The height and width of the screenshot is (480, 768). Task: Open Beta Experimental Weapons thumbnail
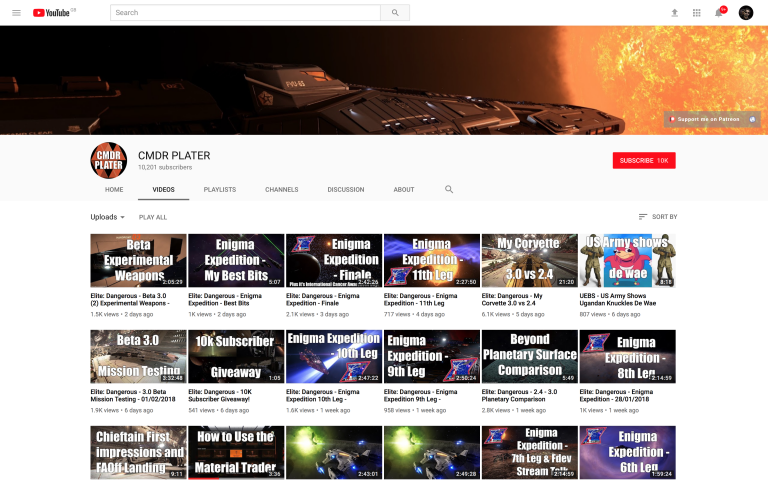pyautogui.click(x=138, y=261)
